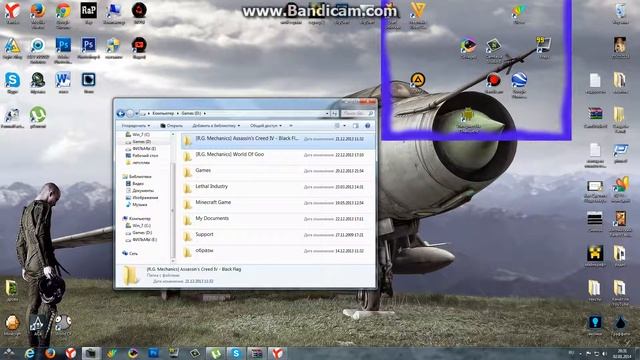The image size is (640, 360).
Task: Select the Recycle Bin desktop icon
Action: coord(620,12)
